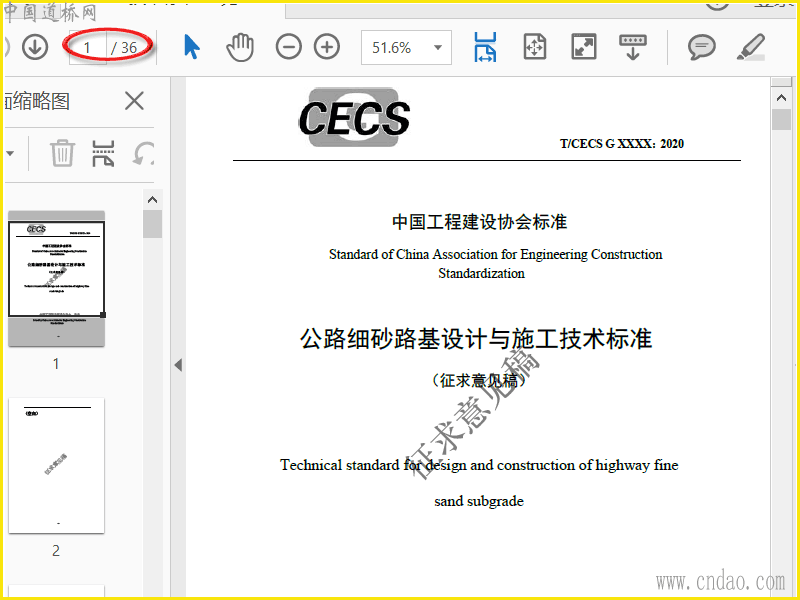Close the thumbnails panel

click(134, 101)
